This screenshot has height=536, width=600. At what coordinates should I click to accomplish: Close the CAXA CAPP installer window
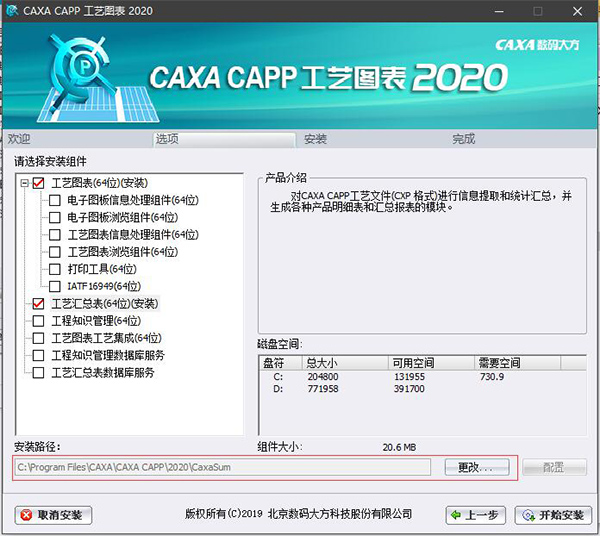[577, 11]
